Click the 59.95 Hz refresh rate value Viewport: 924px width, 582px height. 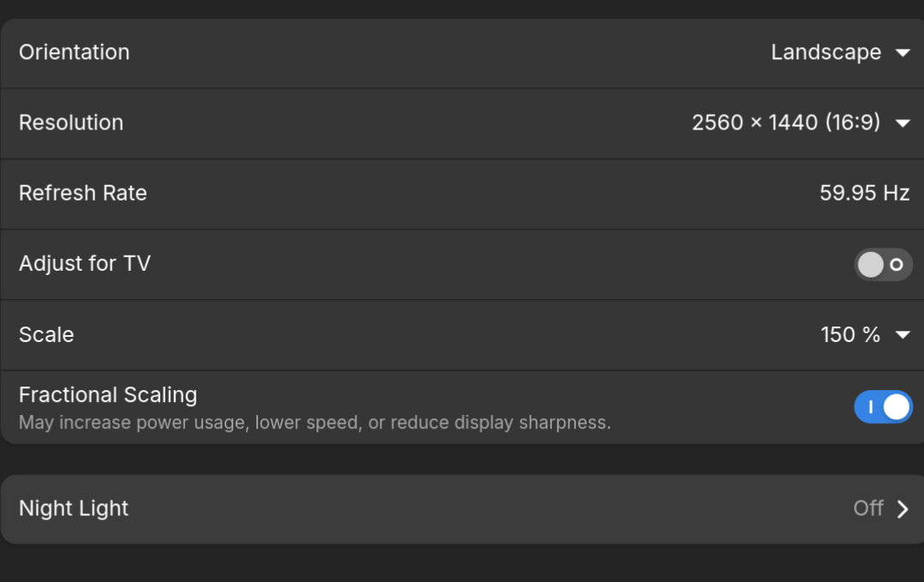point(864,193)
